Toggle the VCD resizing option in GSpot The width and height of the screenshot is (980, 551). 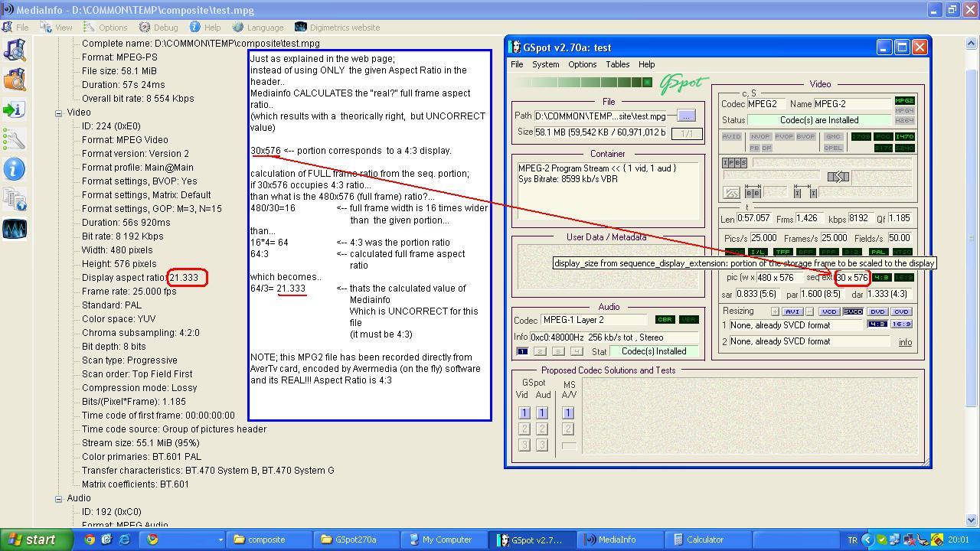click(829, 312)
